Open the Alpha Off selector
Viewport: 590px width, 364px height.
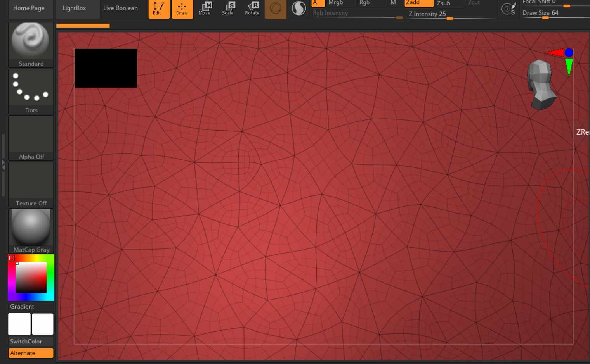pos(31,138)
